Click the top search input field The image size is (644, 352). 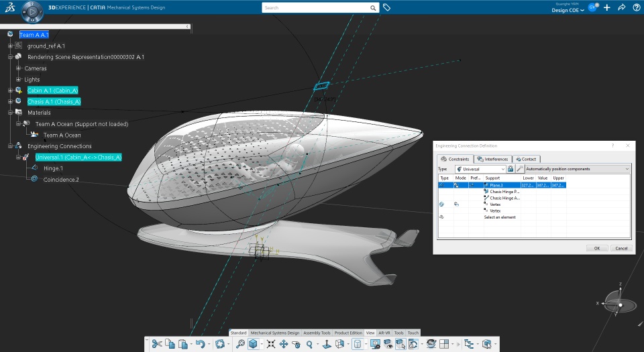coord(315,8)
